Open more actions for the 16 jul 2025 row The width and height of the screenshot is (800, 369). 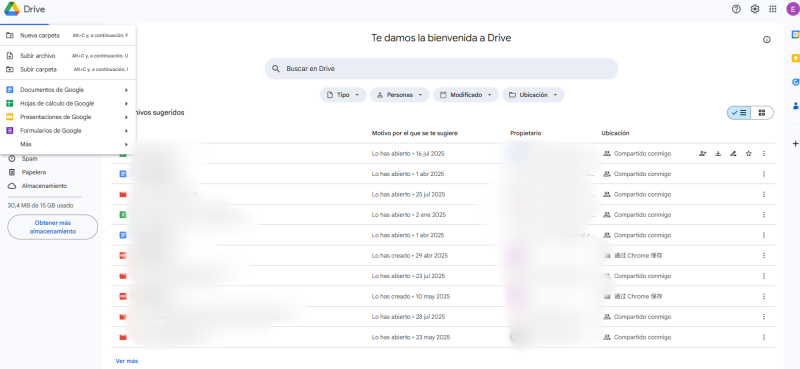click(x=764, y=153)
